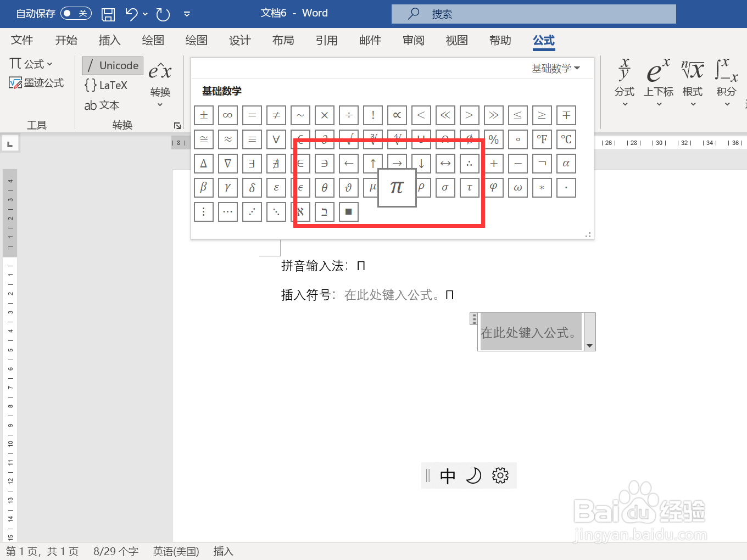Save the document with the Save icon
Image resolution: width=747 pixels, height=560 pixels.
[108, 14]
